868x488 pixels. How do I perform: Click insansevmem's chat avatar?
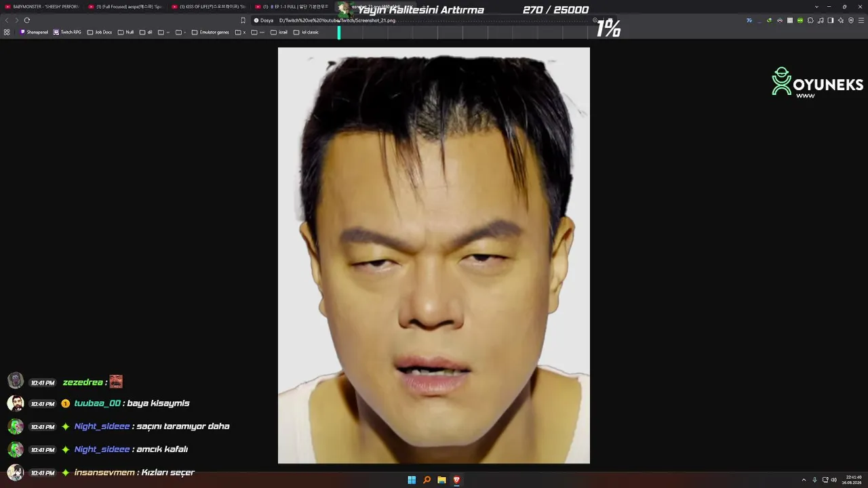click(16, 472)
